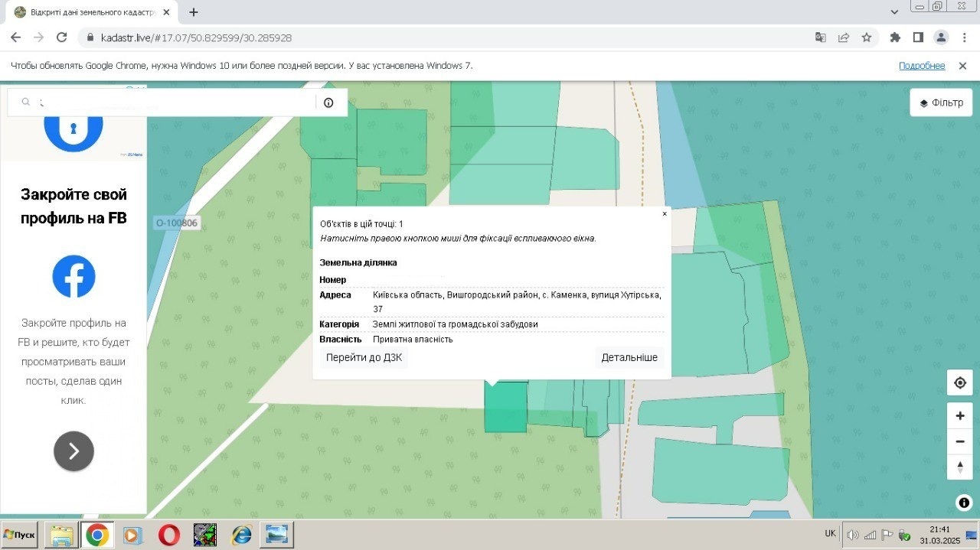Click the geolocation target icon on map
Image resolution: width=980 pixels, height=550 pixels.
coord(960,383)
